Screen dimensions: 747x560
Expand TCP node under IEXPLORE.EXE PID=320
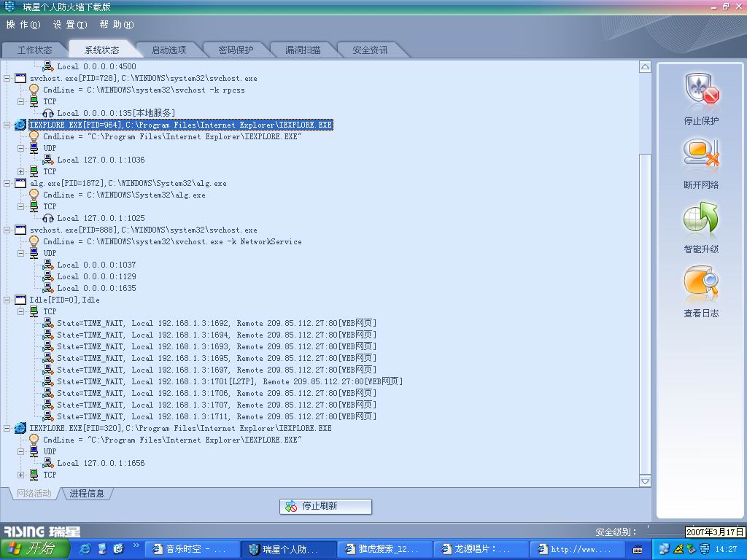pos(20,475)
